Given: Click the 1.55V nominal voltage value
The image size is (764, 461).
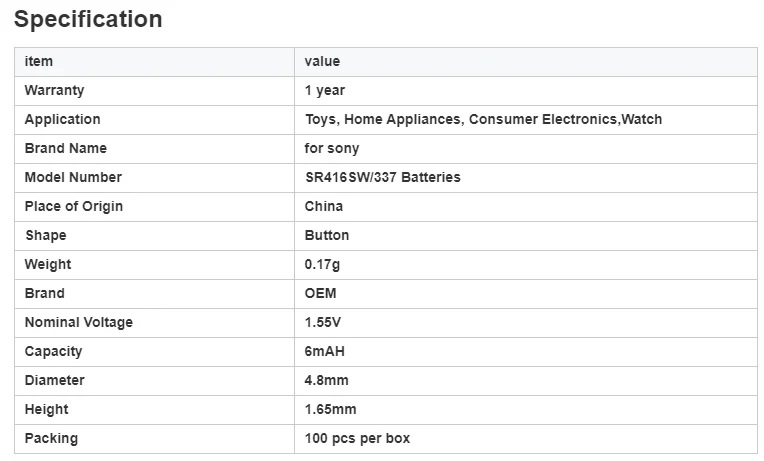Looking at the screenshot, I should coord(323,323).
